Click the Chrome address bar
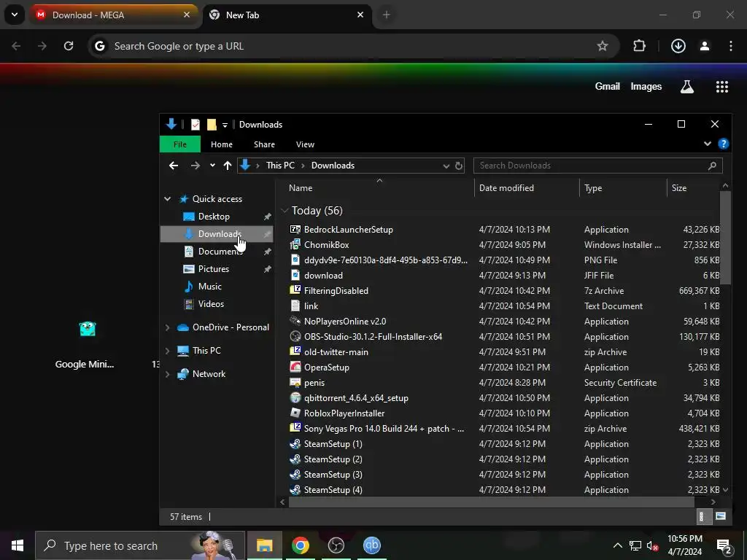This screenshot has height=560, width=747. pyautogui.click(x=352, y=46)
